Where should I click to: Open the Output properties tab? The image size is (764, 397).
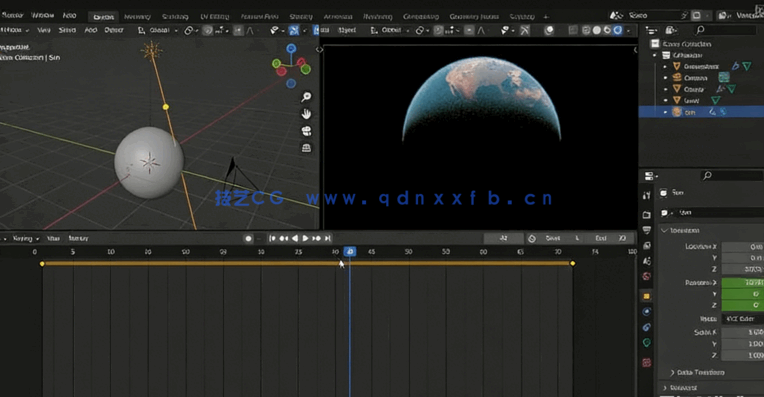click(647, 230)
